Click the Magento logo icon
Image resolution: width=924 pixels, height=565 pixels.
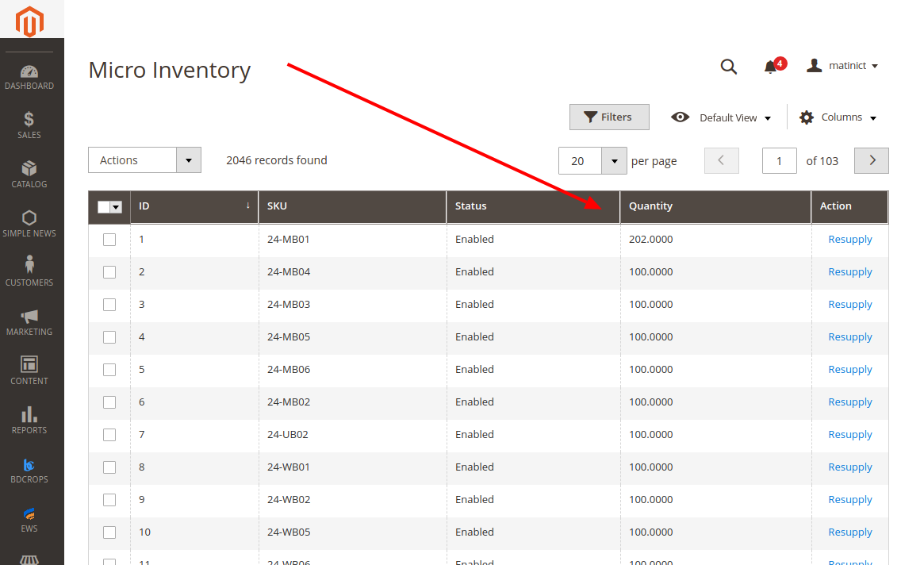29,21
